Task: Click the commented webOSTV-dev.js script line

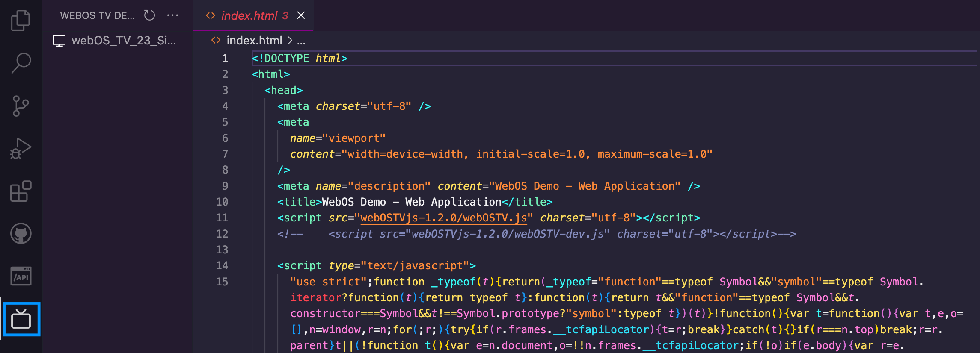Action: pyautogui.click(x=537, y=234)
